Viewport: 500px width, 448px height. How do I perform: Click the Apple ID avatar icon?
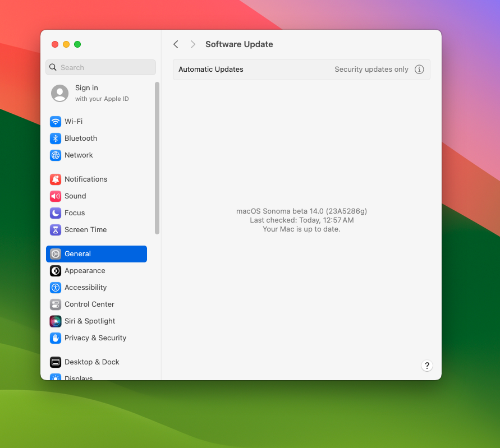[x=60, y=93]
